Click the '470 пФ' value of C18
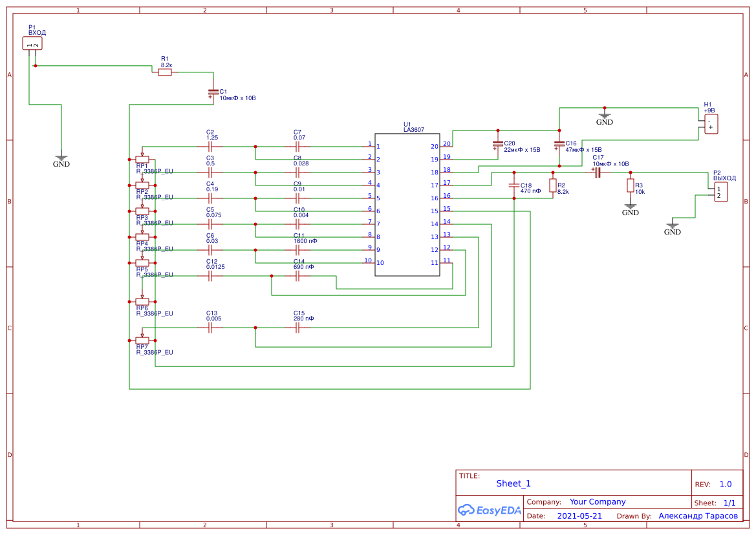This screenshot has height=535, width=756. pos(530,191)
